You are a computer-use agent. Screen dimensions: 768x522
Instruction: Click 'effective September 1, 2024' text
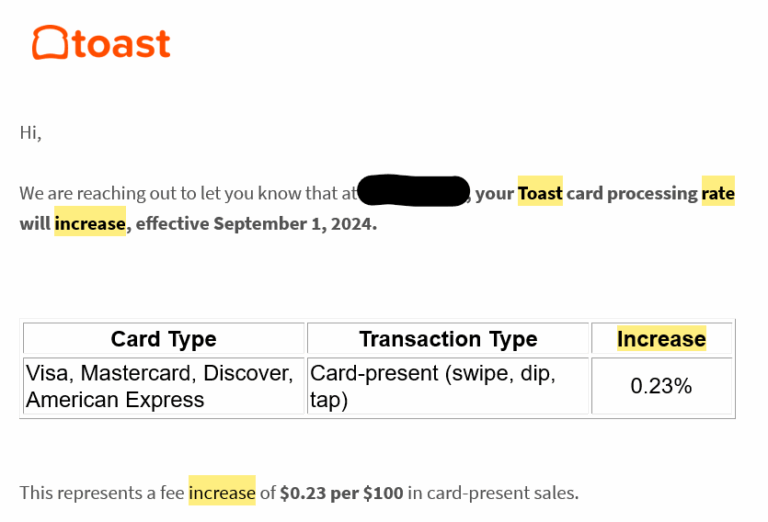[x=256, y=224]
